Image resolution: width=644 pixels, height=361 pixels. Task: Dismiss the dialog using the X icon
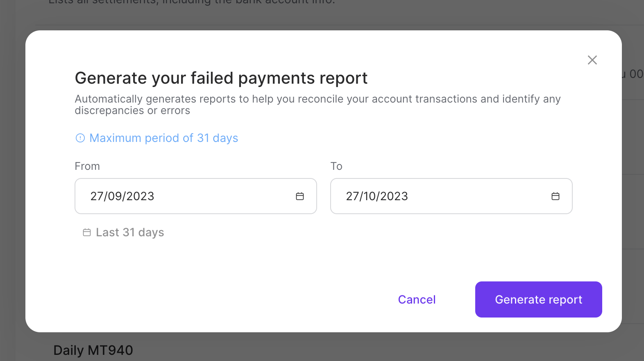592,60
